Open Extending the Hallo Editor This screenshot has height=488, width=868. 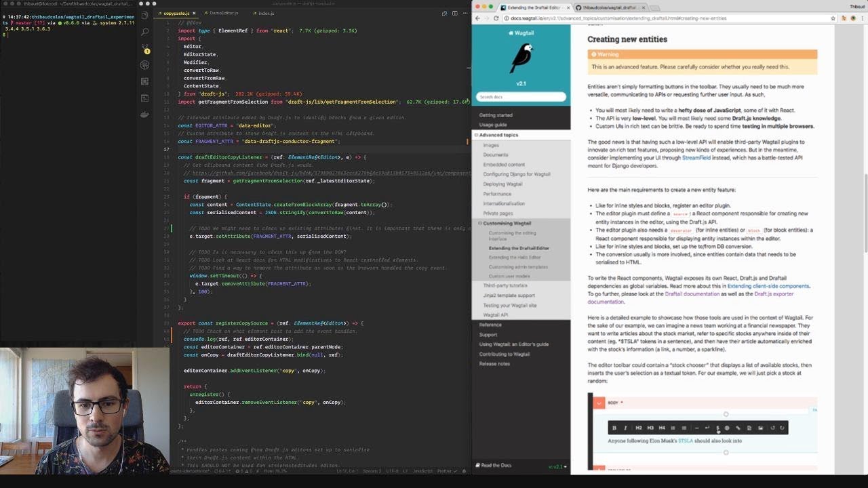click(x=515, y=258)
